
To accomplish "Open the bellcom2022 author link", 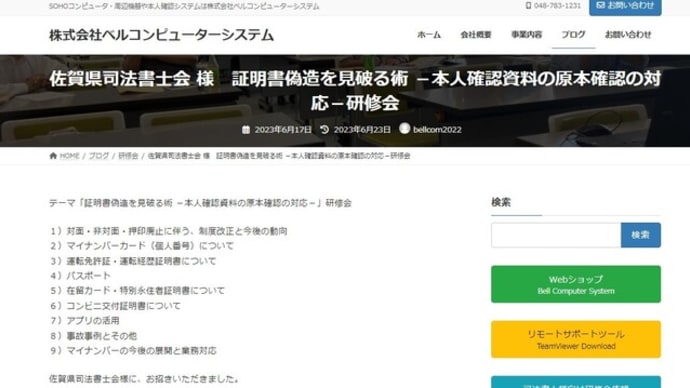I will (x=437, y=130).
